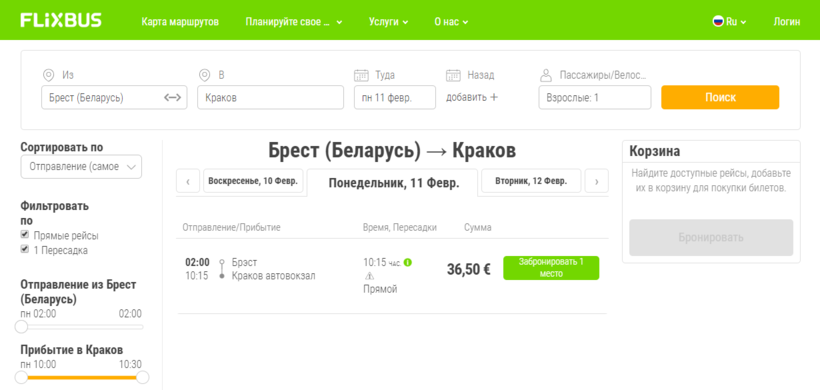The image size is (820, 390).
Task: Swap origin and destination arrows icon
Action: (172, 98)
